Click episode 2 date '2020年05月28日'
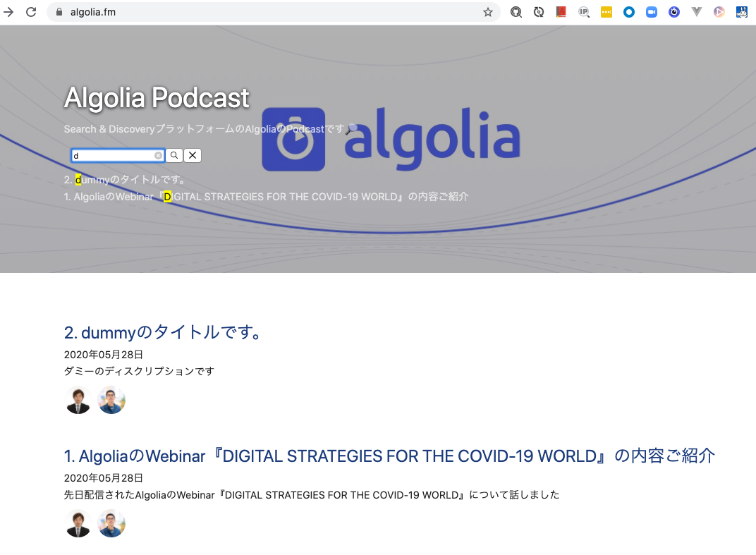Viewport: 756px width, 555px height. point(103,355)
